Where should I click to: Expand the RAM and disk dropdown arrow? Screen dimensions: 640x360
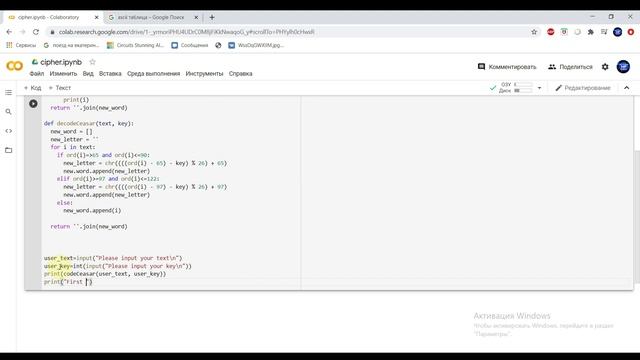[x=539, y=88]
